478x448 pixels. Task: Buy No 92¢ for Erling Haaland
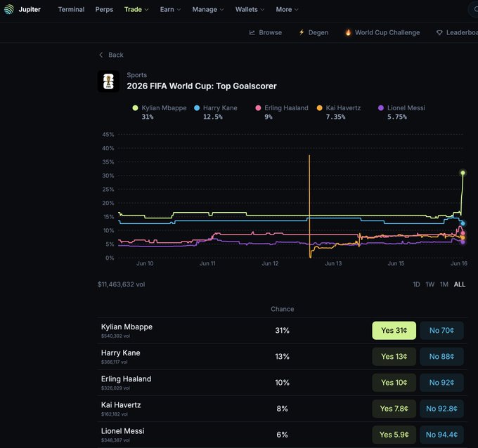(x=441, y=383)
